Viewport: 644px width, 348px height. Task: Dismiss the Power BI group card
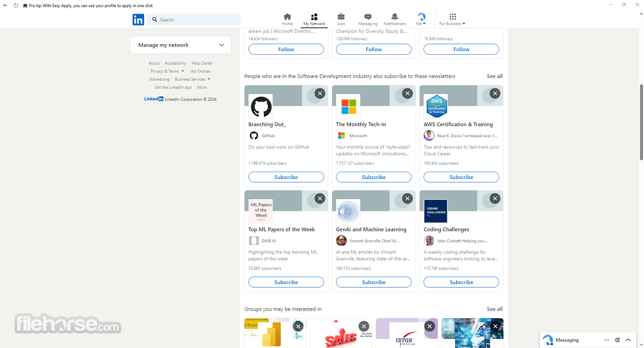point(298,326)
